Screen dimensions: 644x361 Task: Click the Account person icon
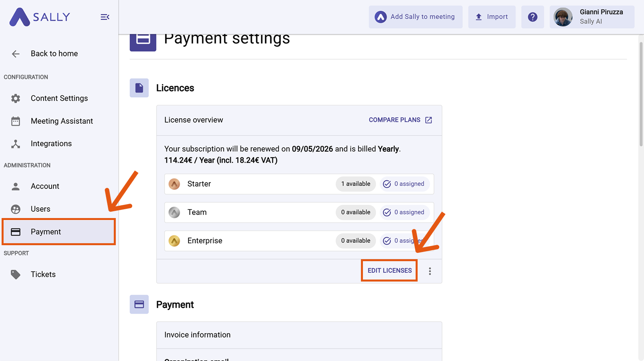15,186
